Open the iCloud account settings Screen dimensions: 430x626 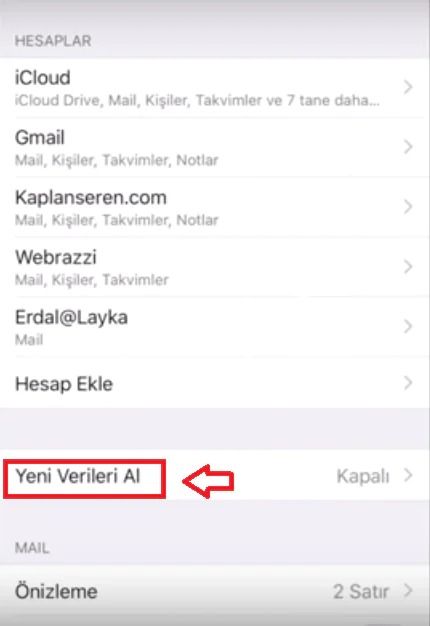[x=215, y=87]
